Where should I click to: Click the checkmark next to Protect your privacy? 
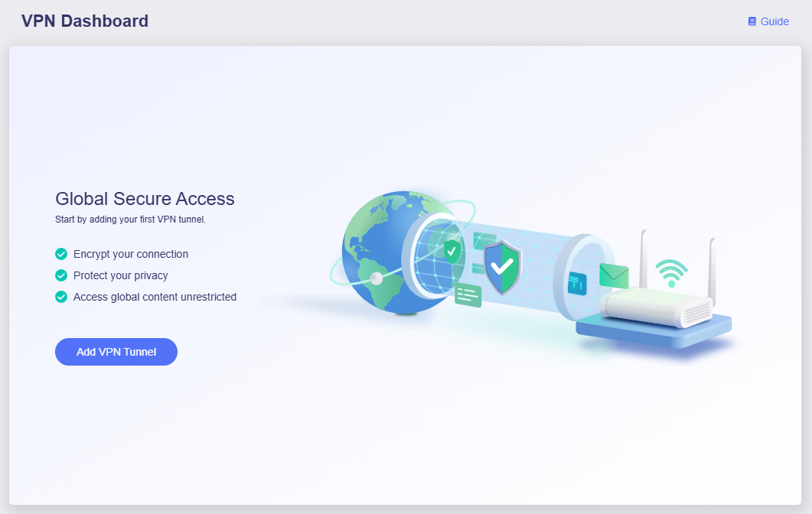[61, 275]
